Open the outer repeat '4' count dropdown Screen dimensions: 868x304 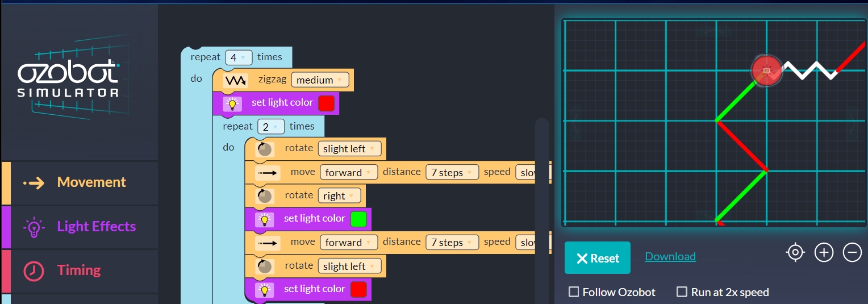(x=239, y=57)
